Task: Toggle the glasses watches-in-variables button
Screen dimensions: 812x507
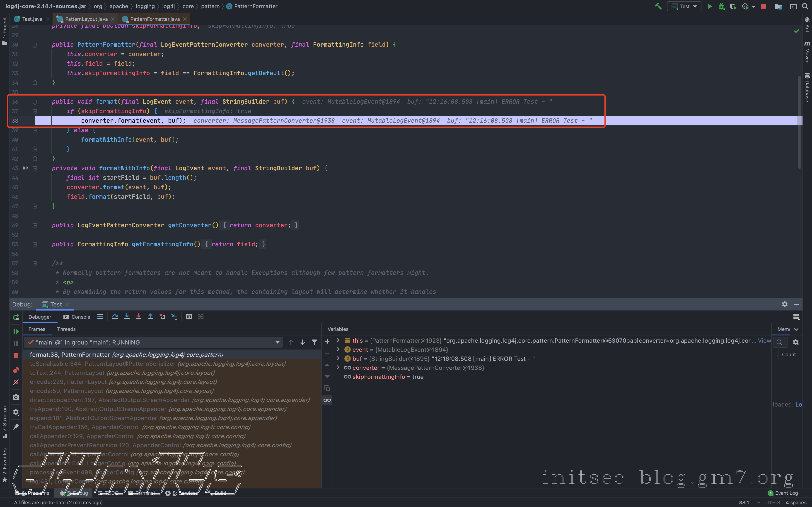Action: pyautogui.click(x=327, y=400)
